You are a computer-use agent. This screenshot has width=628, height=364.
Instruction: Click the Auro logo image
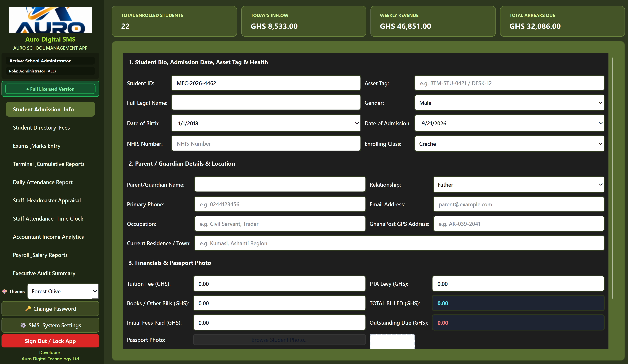tap(50, 20)
